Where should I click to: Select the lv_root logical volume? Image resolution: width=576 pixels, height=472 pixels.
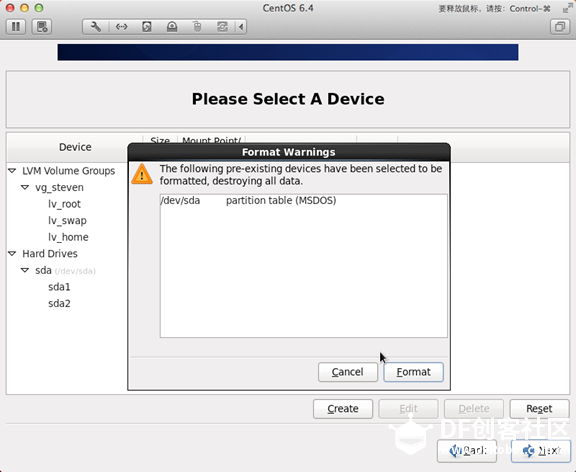coord(64,204)
